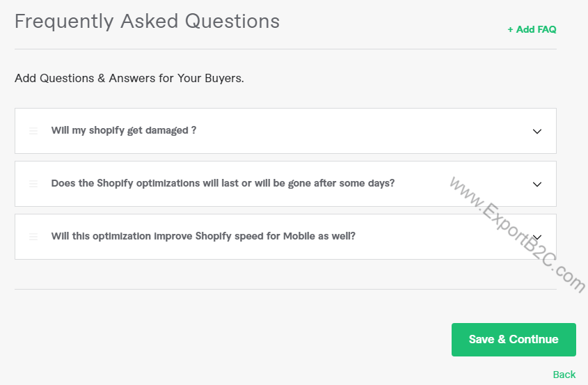588x385 pixels.
Task: Expand the Mobile speed question chevron
Action: (537, 237)
